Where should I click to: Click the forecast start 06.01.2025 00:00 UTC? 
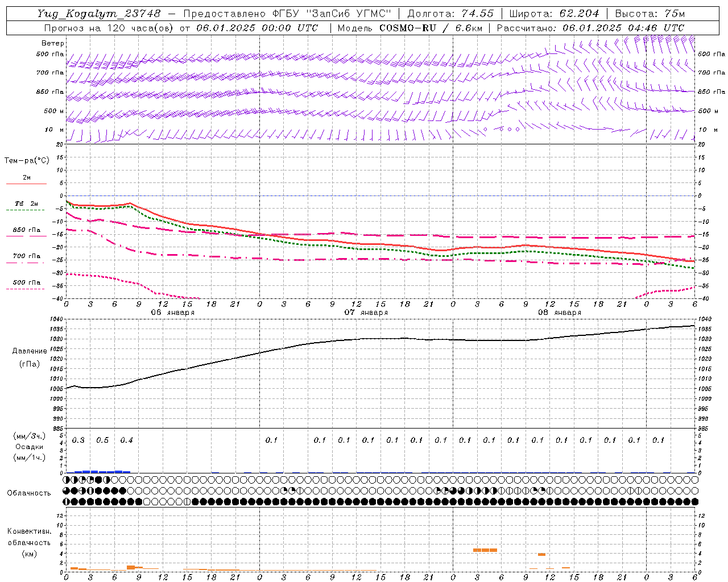257,28
